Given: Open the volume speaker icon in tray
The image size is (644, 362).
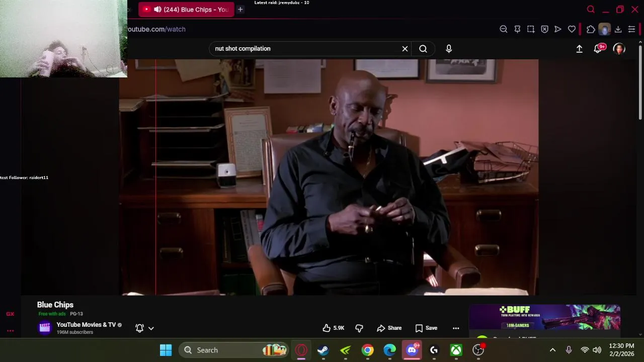Looking at the screenshot, I should point(597,350).
